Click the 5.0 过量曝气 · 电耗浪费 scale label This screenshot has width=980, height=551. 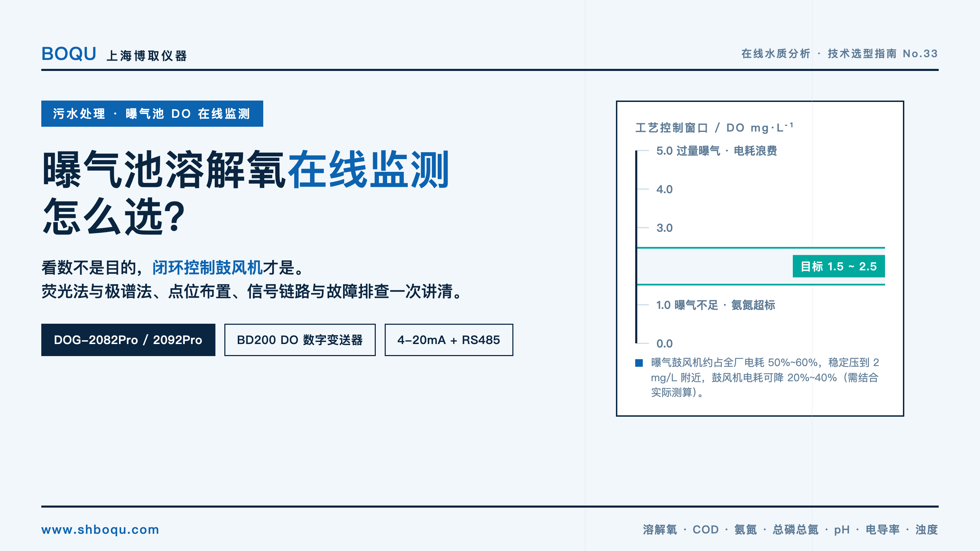(717, 151)
